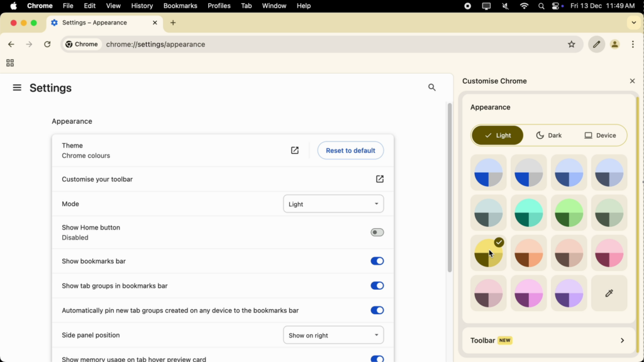Open the History menu
Screen dimensions: 644x362
tap(142, 6)
